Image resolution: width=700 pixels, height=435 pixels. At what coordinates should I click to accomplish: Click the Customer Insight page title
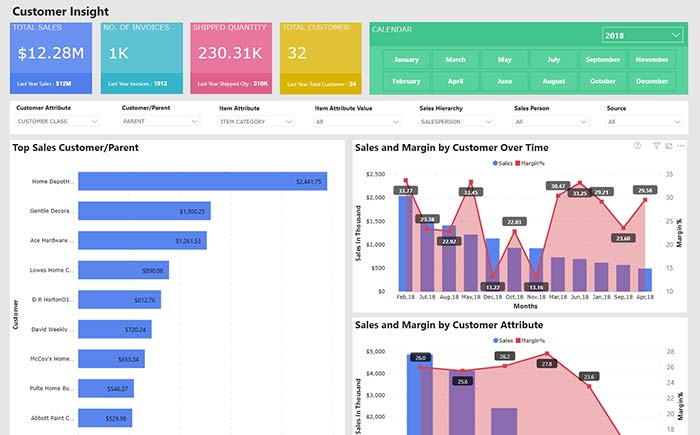60,11
